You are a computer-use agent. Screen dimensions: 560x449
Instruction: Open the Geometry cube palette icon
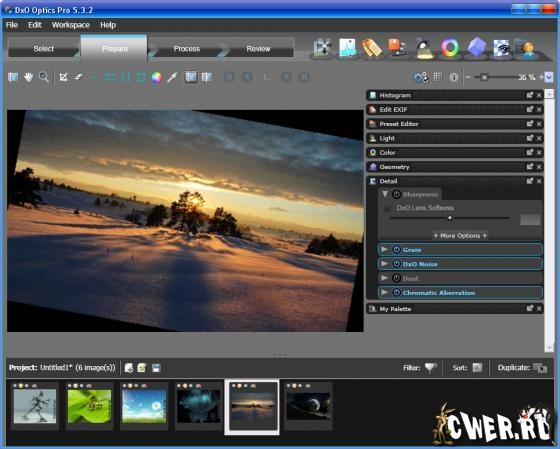point(477,48)
